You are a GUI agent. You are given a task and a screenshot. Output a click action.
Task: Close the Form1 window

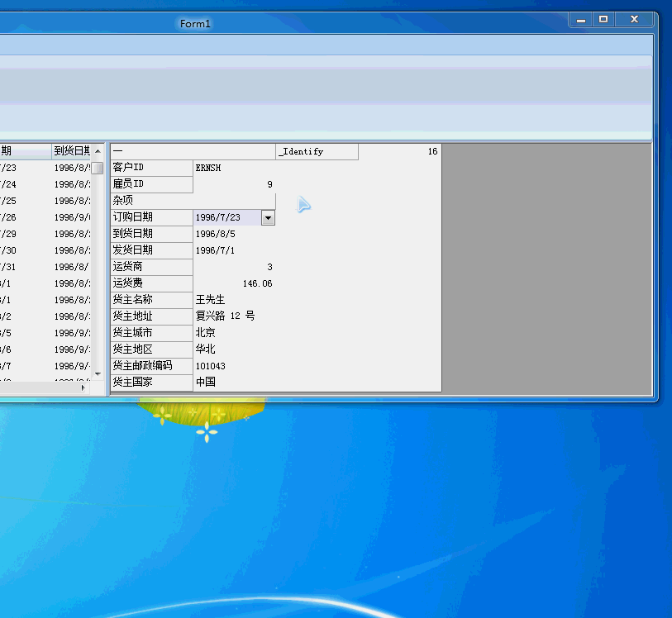pyautogui.click(x=635, y=20)
